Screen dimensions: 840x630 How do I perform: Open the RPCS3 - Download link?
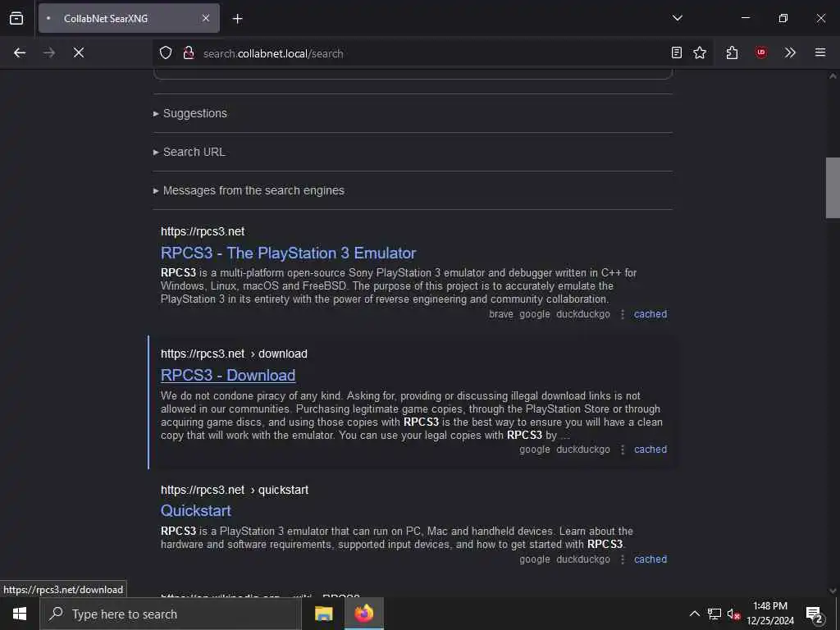[x=228, y=375]
